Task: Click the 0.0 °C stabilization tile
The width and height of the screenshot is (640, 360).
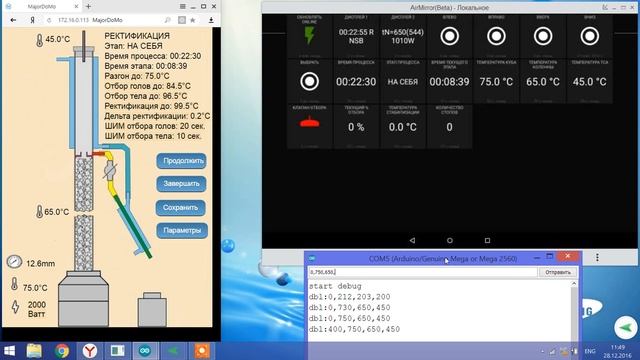Action: [402, 127]
